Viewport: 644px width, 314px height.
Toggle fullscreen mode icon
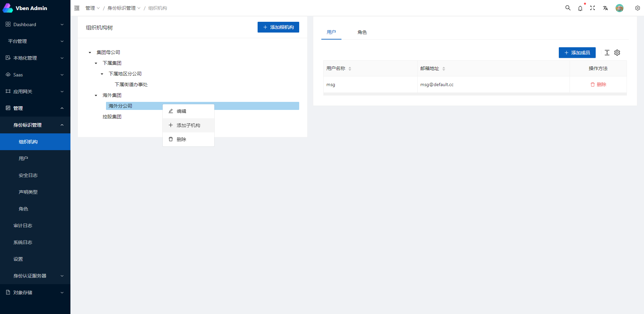(592, 8)
